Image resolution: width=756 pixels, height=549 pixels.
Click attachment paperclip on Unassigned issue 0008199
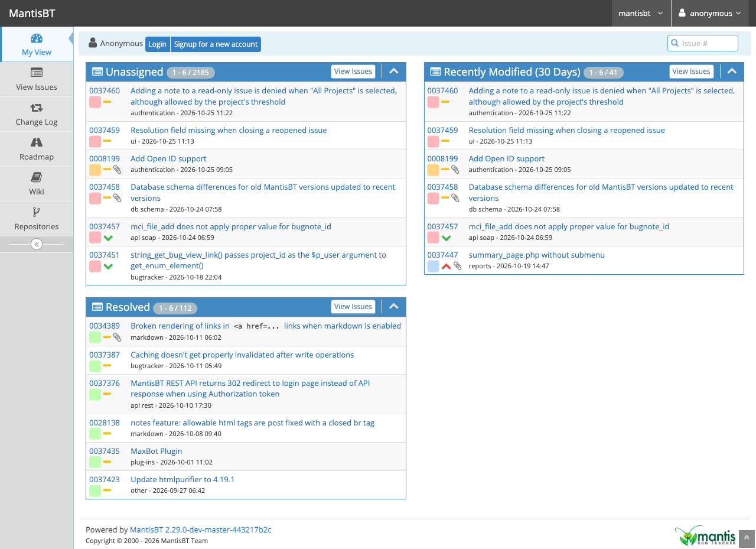coord(118,170)
